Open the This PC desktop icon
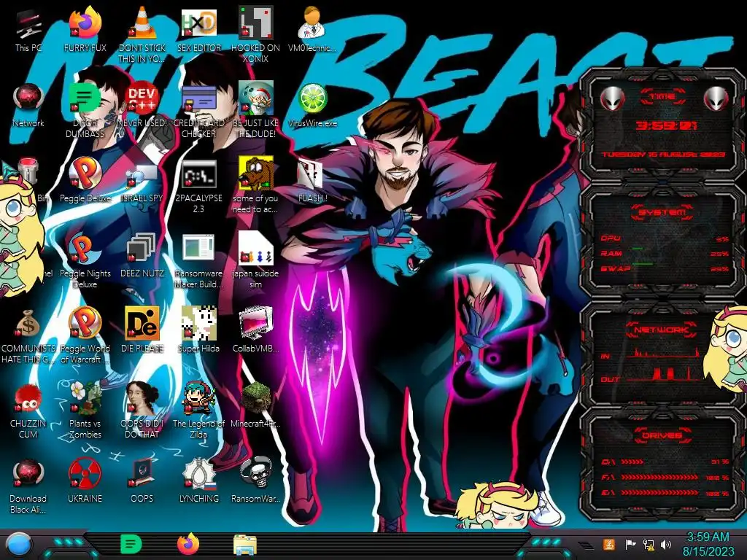Screen dimensions: 747x560 pyautogui.click(x=28, y=31)
